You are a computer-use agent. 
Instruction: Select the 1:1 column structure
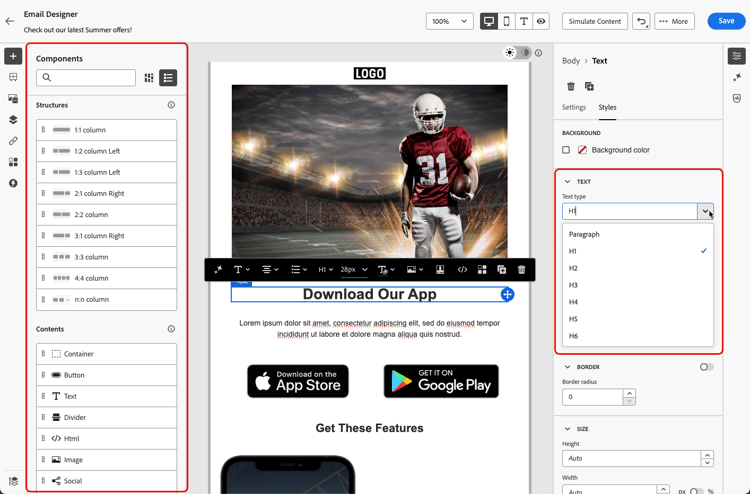(x=106, y=130)
